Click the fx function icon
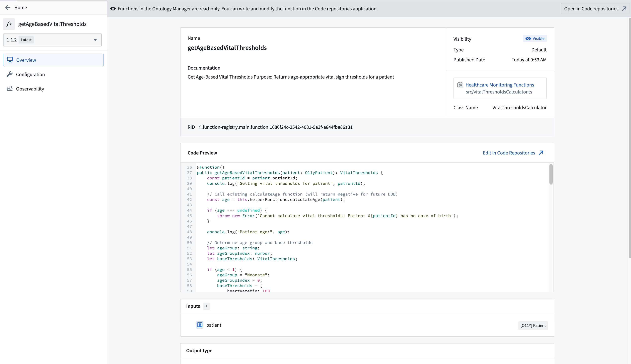Screen dimensions: 631x364 point(9,24)
